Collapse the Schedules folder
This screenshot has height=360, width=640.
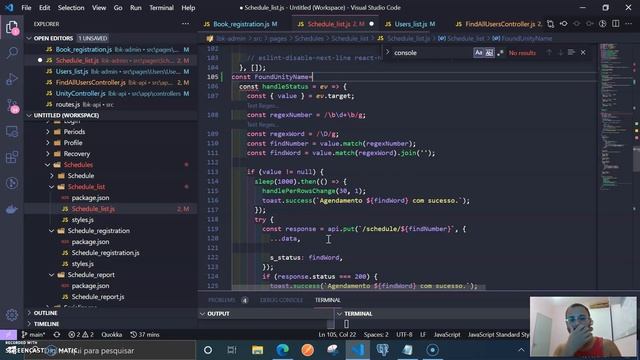point(78,165)
